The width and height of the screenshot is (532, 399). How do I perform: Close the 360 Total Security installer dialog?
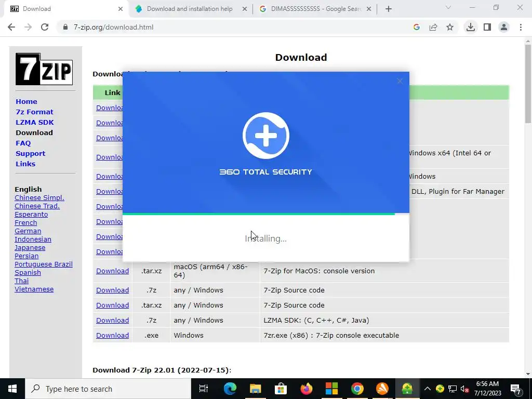coord(400,81)
